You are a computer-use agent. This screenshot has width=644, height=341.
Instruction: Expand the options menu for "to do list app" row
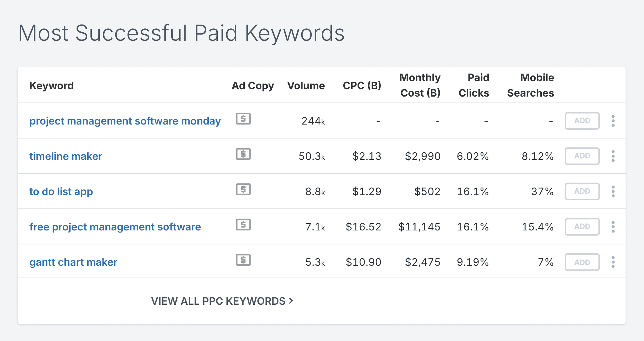[613, 191]
